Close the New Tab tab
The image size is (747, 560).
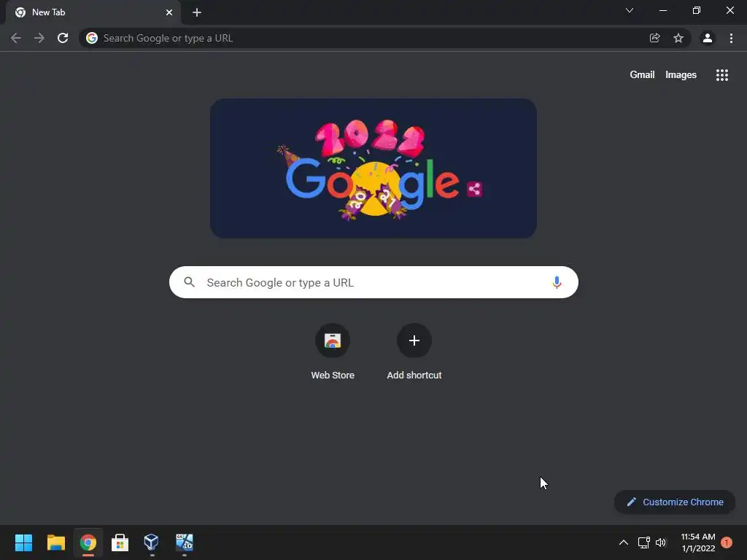pyautogui.click(x=169, y=12)
